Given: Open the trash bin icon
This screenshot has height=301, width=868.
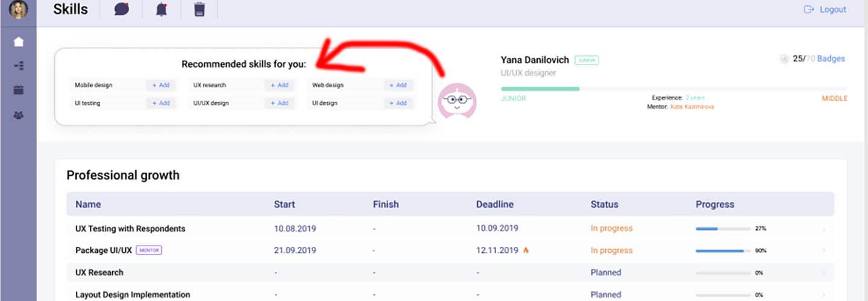Looking at the screenshot, I should point(200,10).
